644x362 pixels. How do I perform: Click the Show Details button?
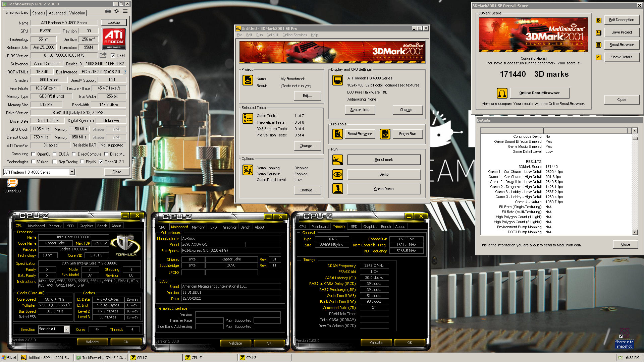622,57
